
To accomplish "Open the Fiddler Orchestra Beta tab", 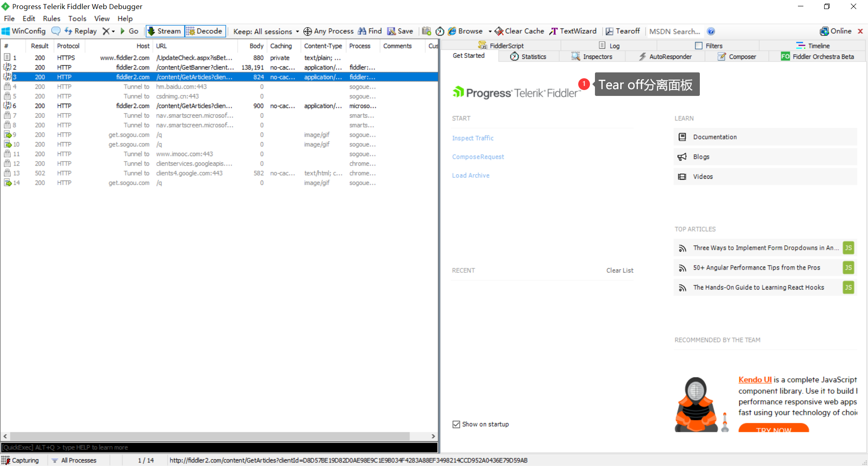I will tap(817, 57).
